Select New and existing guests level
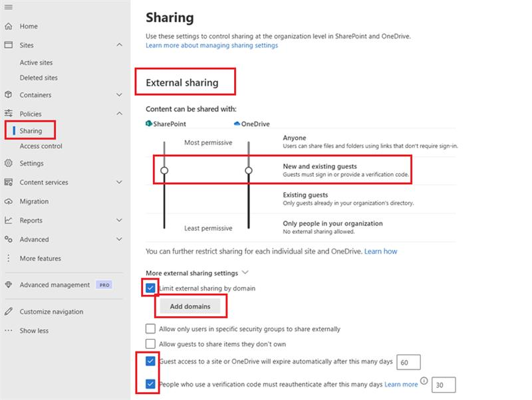This screenshot has width=532, height=400. point(320,166)
